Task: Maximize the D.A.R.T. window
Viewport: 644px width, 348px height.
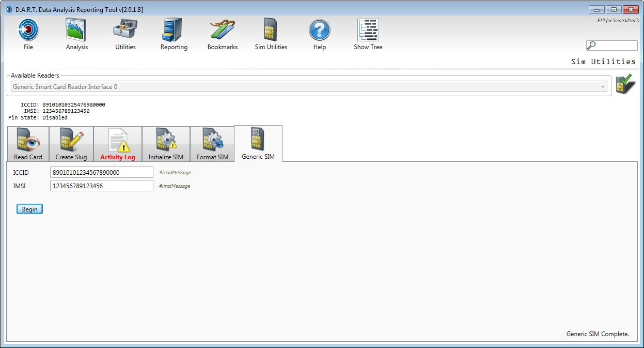Action: click(613, 9)
